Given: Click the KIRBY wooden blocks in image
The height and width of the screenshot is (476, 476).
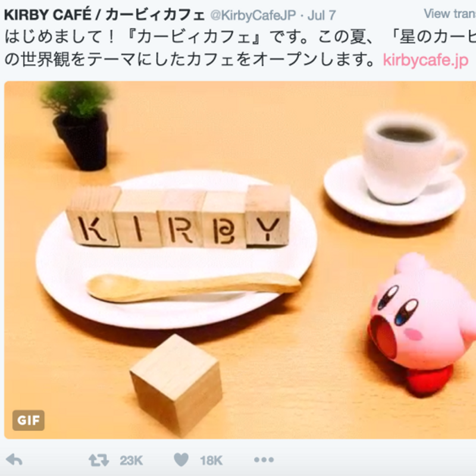Looking at the screenshot, I should 178,217.
